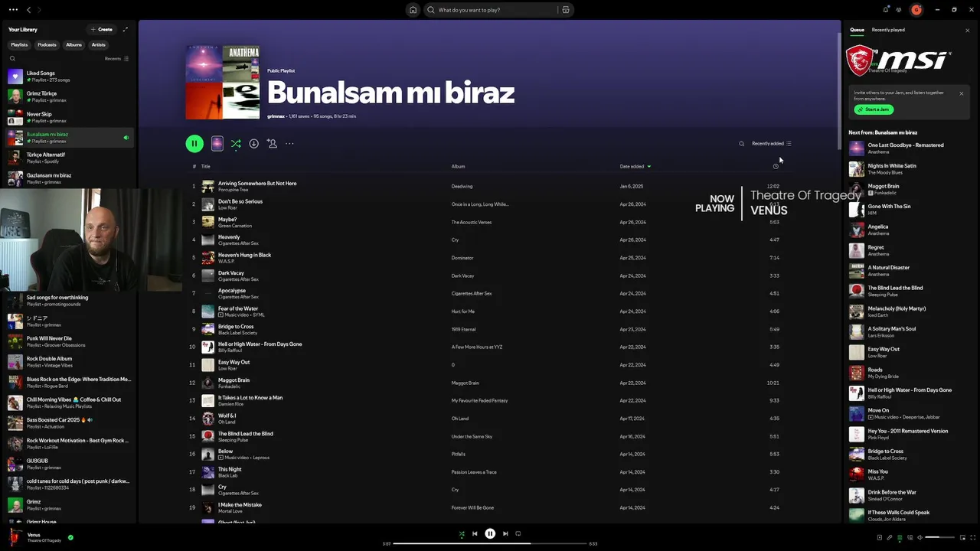The width and height of the screenshot is (980, 551).
Task: Open the Create dropdown in library
Action: (102, 29)
